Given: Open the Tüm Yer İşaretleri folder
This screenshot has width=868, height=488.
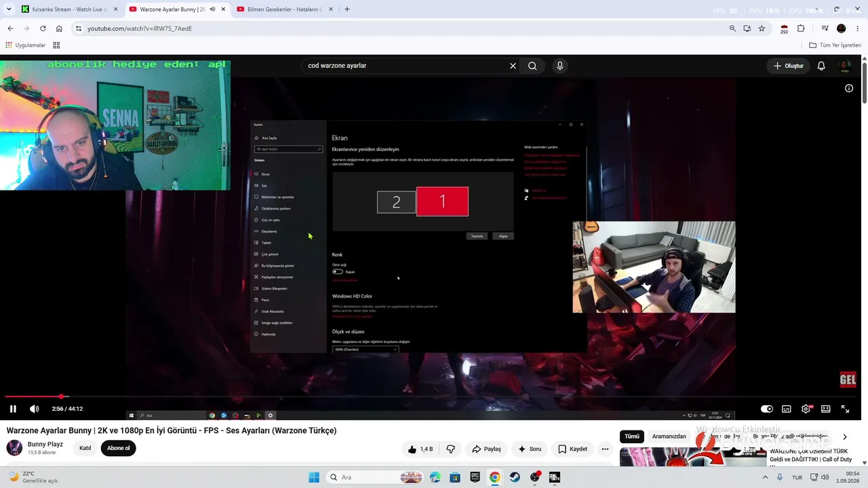Looking at the screenshot, I should pyautogui.click(x=835, y=45).
